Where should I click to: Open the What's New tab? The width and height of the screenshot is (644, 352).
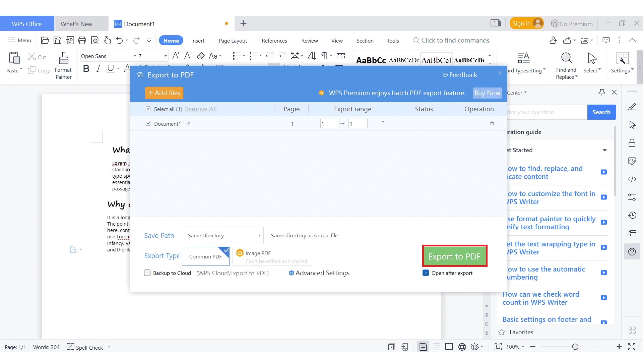tap(81, 24)
